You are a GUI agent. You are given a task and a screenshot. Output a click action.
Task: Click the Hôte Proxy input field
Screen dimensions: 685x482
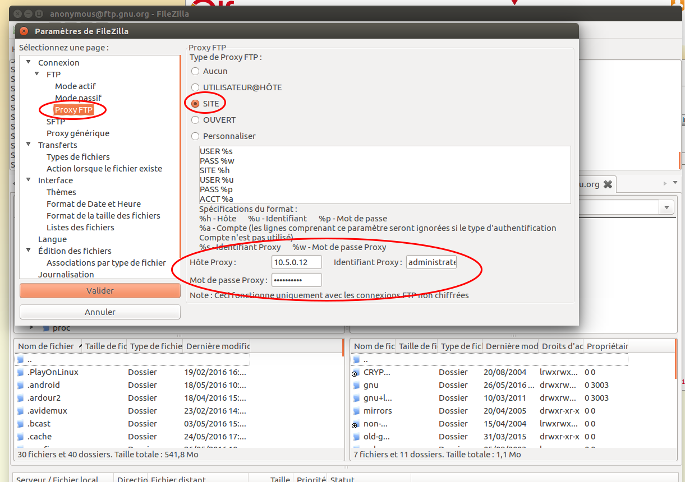295,262
